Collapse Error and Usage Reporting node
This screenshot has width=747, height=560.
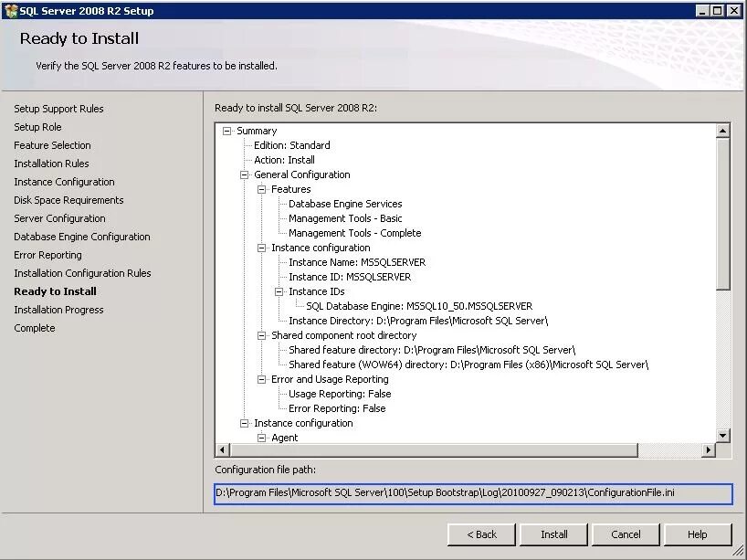point(261,379)
